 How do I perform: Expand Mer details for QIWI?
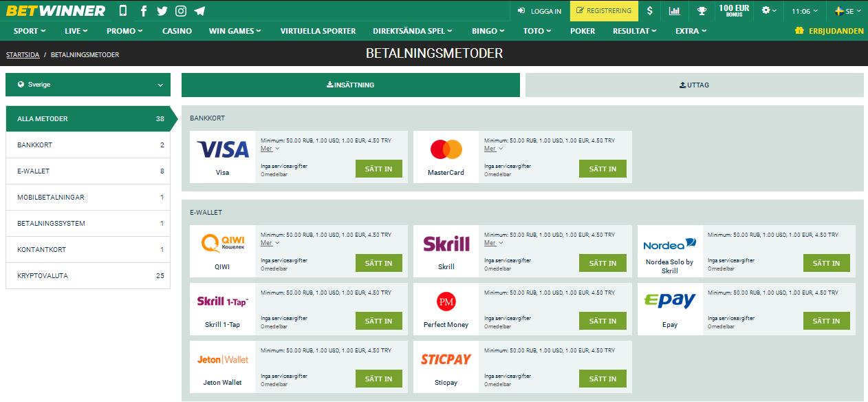coord(270,243)
